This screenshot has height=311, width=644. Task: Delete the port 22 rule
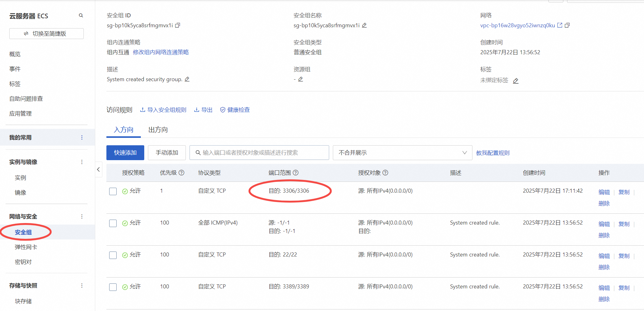click(604, 267)
